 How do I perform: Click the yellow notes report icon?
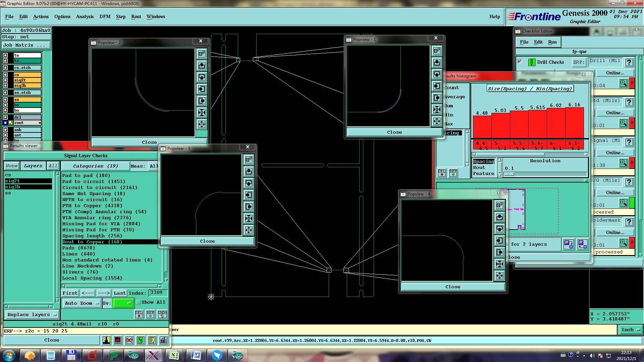(152, 340)
